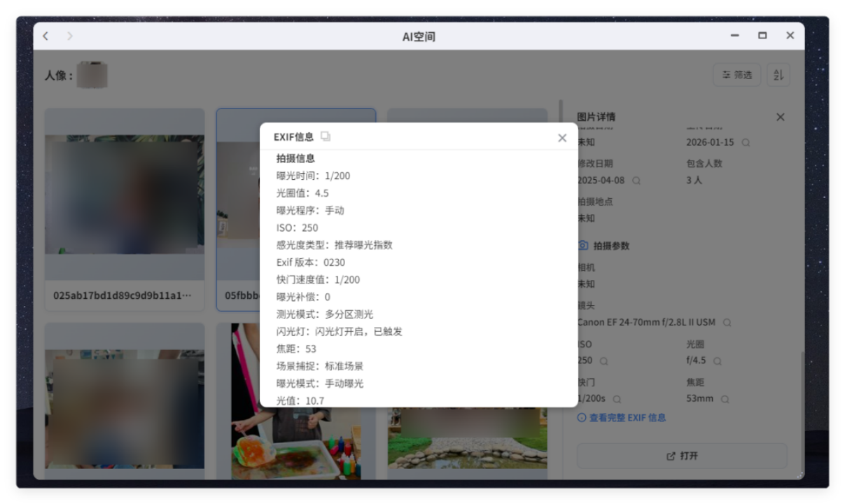Close the EXIF信息 dialog
Image resolution: width=845 pixels, height=504 pixels.
[x=561, y=138]
